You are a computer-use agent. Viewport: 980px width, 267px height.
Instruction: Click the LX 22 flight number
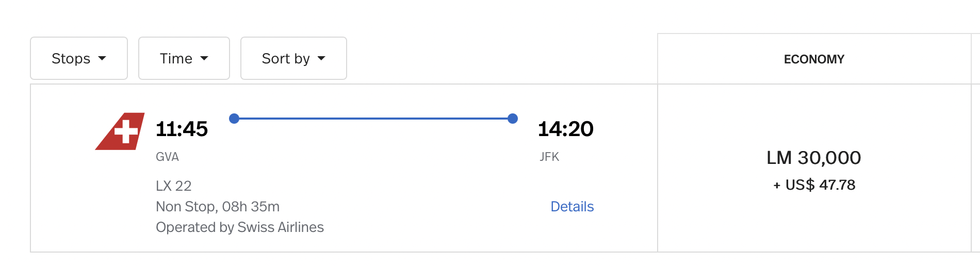click(174, 186)
